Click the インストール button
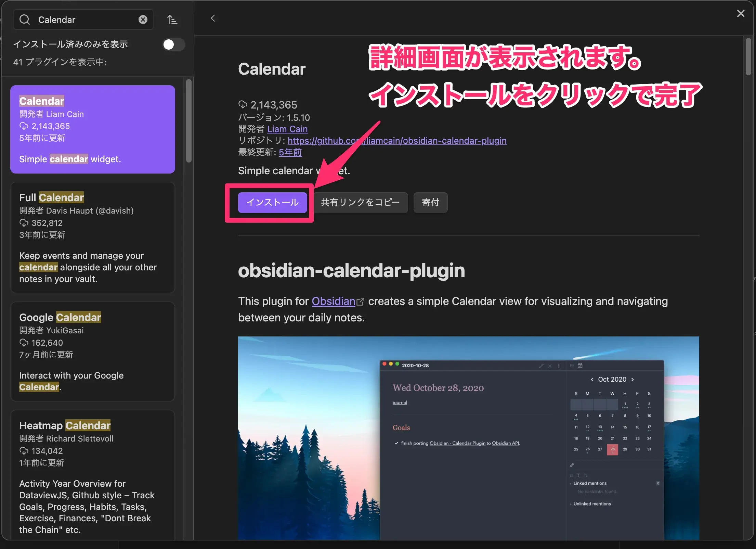Viewport: 756px width, 549px height. pyautogui.click(x=273, y=202)
